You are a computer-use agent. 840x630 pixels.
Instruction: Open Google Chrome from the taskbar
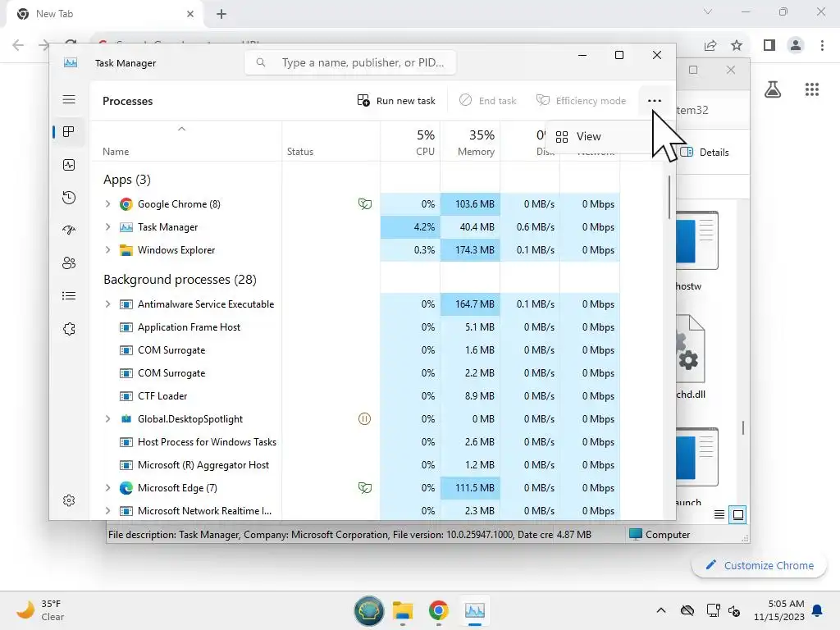[438, 610]
